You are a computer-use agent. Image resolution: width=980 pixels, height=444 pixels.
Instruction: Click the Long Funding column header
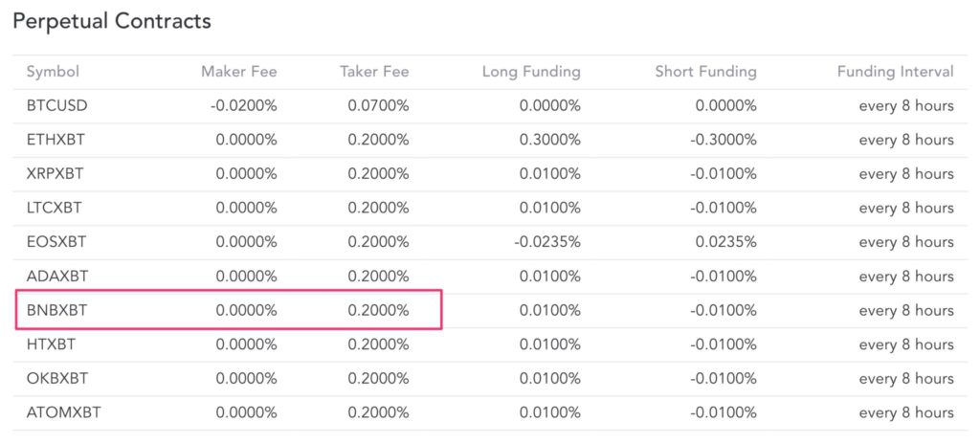click(531, 72)
